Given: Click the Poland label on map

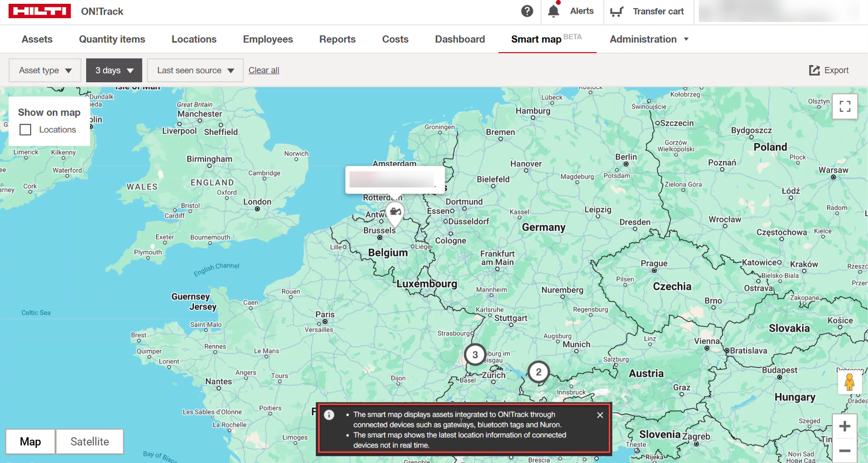Looking at the screenshot, I should coord(770,147).
